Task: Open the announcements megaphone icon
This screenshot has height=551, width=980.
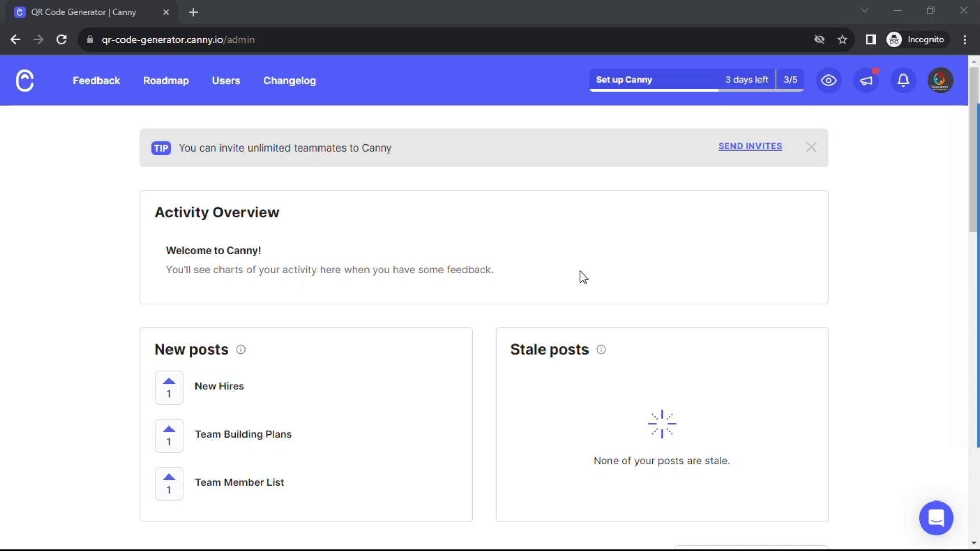Action: tap(866, 81)
